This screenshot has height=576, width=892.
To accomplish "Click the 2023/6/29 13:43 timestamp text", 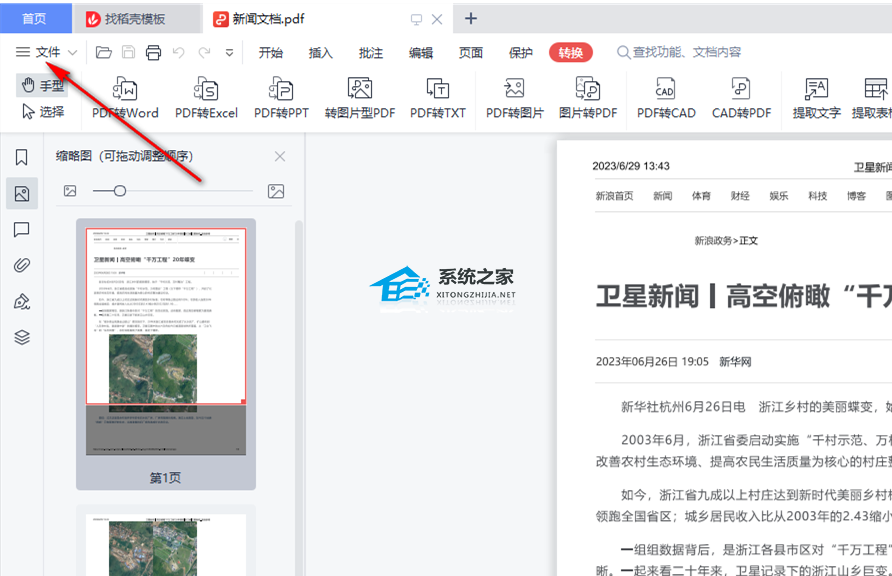I will click(x=631, y=166).
